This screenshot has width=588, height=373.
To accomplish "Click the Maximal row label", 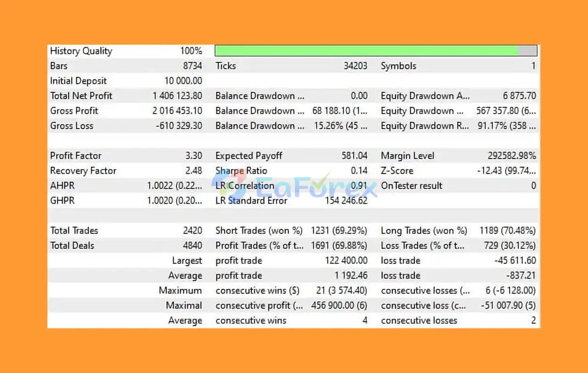I will [x=184, y=305].
